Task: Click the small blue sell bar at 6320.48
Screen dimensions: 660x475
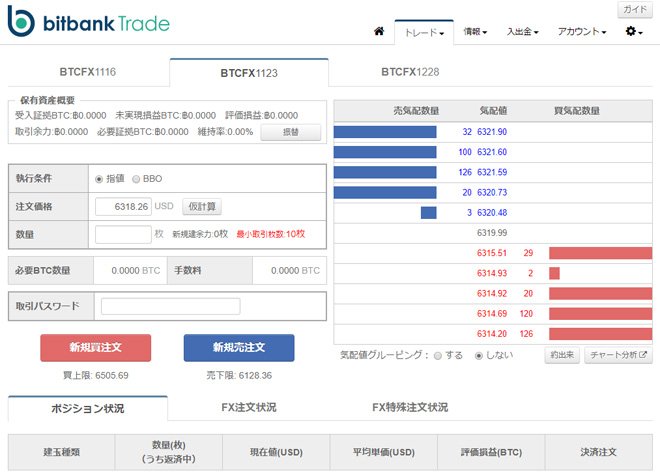Action: pos(428,213)
